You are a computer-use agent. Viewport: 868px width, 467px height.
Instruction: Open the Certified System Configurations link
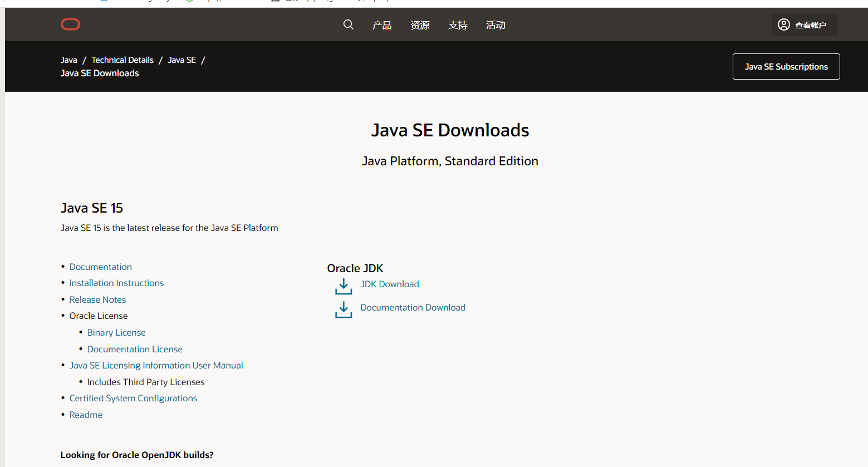coord(133,399)
